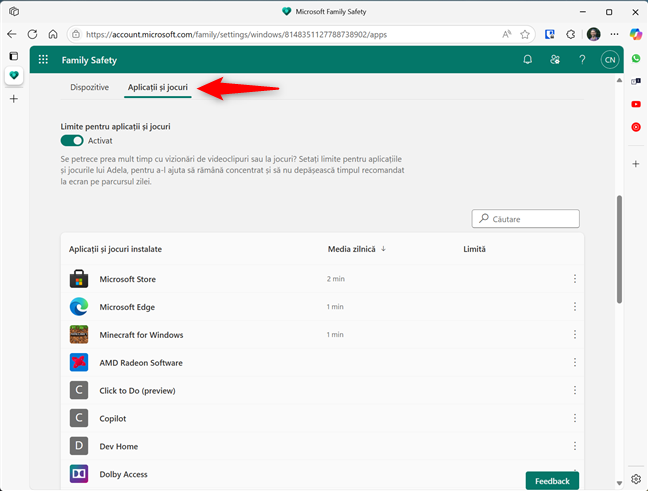Screen dimensions: 648x491
Task: Click the Microsoft Edge app icon
Action: 79,307
